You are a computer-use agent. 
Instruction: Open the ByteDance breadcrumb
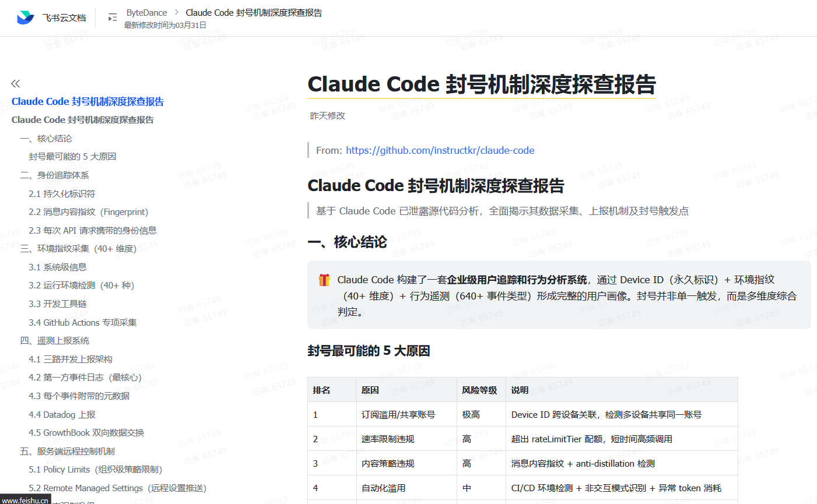tap(146, 12)
